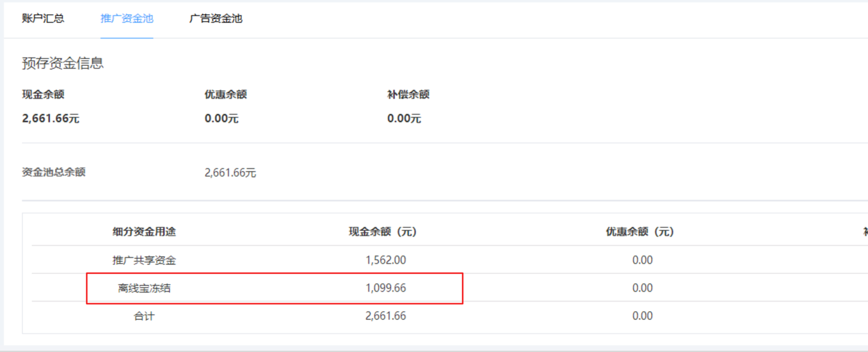Click the 资金池总余额 label

click(53, 172)
